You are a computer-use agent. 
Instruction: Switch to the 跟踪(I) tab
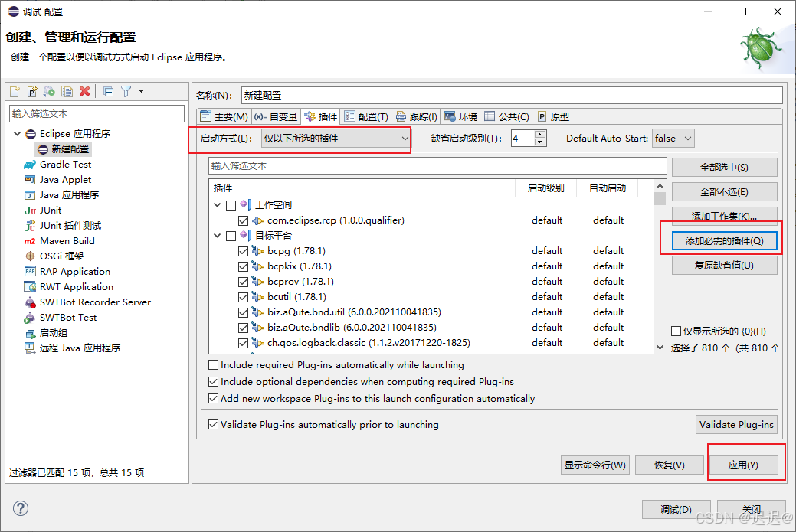click(x=417, y=116)
